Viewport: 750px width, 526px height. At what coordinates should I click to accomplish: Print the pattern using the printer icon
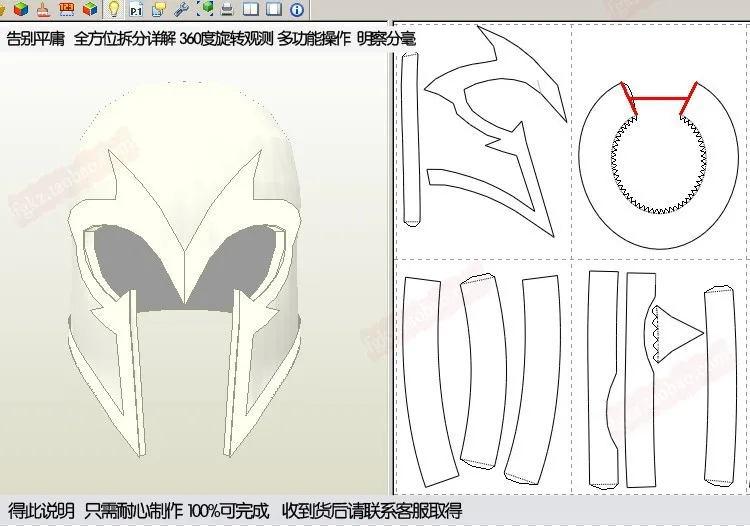click(228, 10)
